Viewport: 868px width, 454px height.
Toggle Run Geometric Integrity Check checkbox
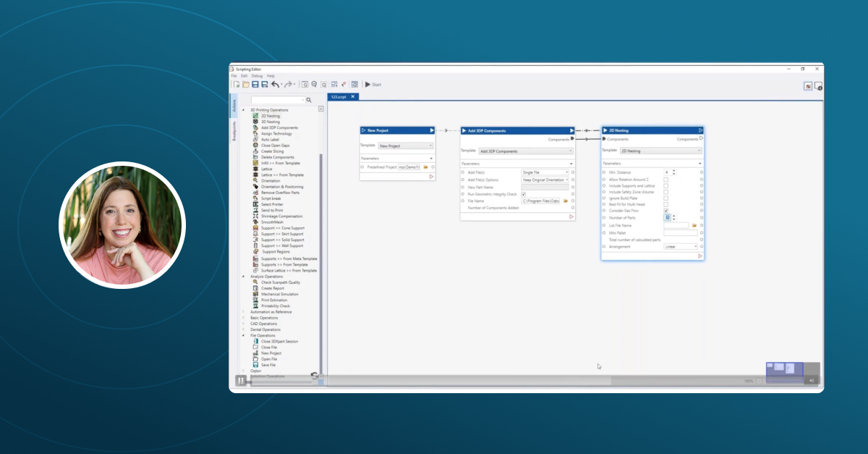click(524, 194)
